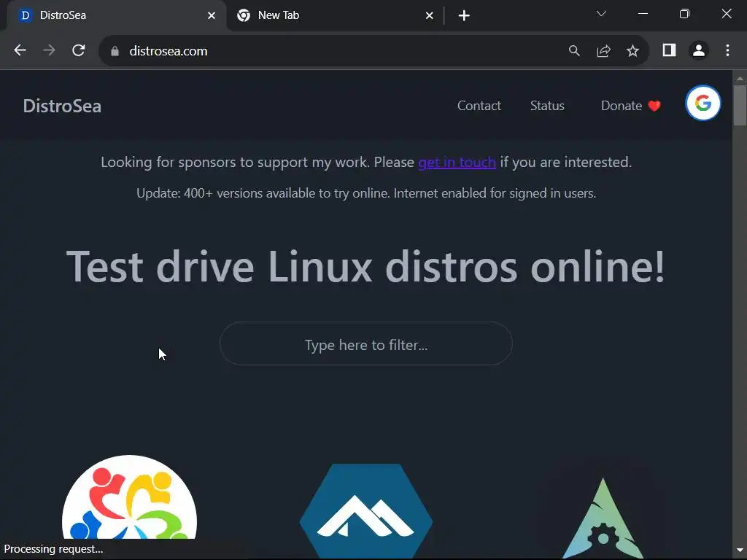Click the DistroSea site logo text
Screen dimensions: 747x560
62,106
